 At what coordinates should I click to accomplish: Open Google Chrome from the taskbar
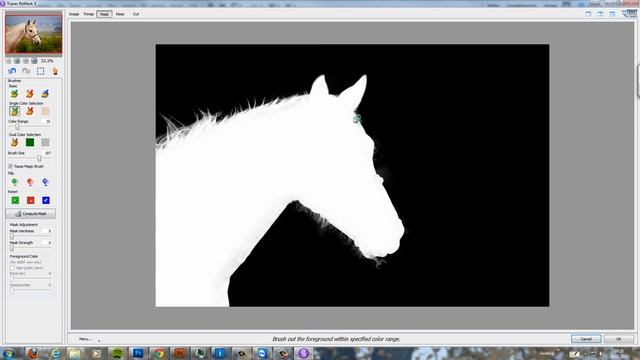click(x=159, y=353)
